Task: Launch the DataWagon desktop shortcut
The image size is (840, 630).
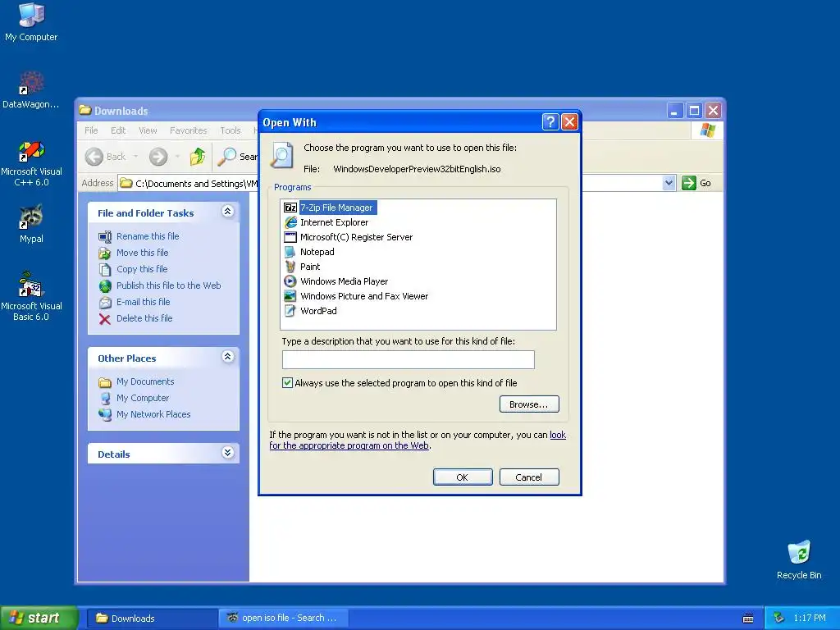Action: (31, 90)
